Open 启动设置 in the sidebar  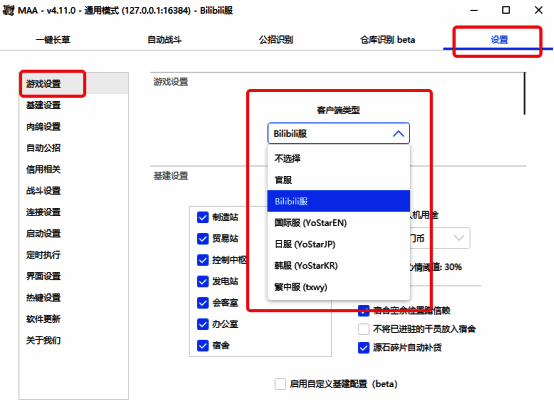pos(73,233)
